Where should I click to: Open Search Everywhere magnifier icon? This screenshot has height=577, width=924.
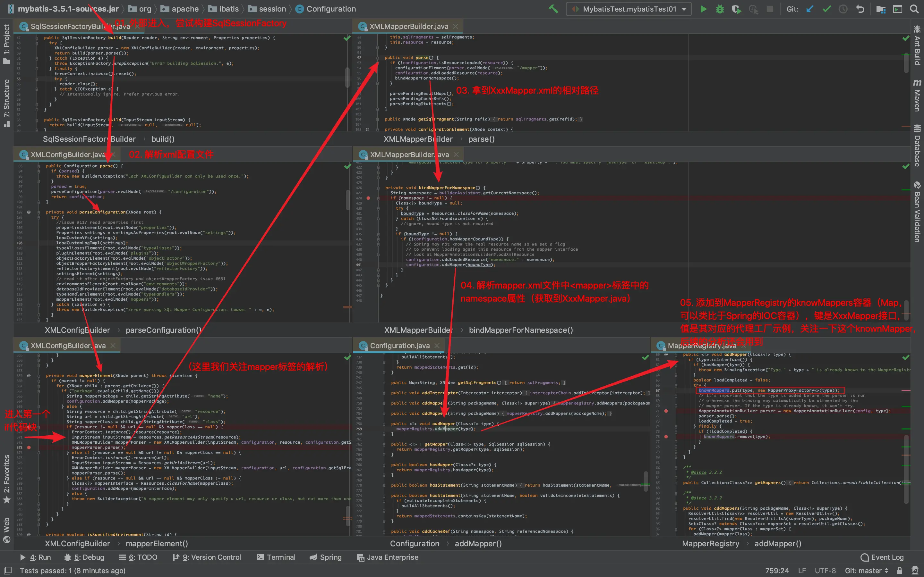pos(914,9)
